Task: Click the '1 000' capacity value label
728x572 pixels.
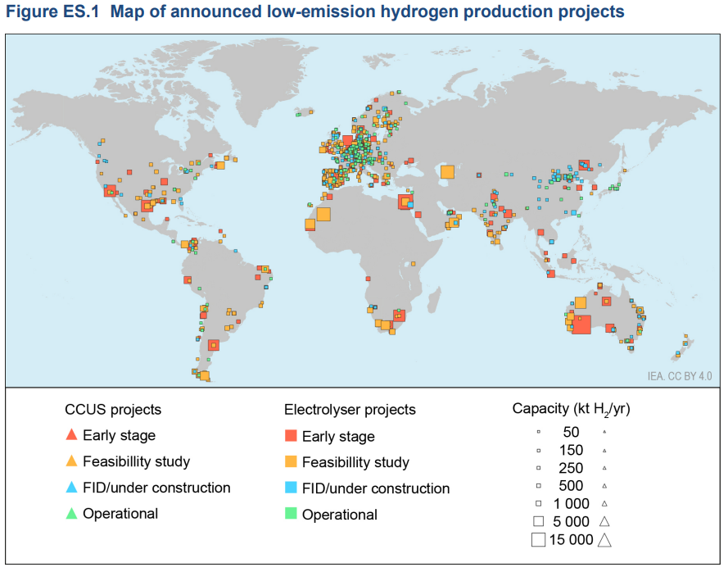Action: click(571, 503)
